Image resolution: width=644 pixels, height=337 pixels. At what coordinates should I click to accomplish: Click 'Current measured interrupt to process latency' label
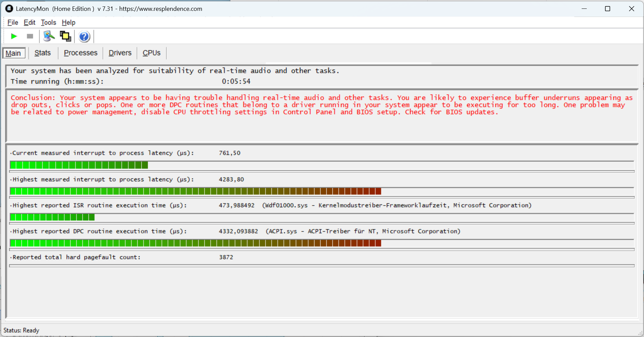pyautogui.click(x=103, y=153)
